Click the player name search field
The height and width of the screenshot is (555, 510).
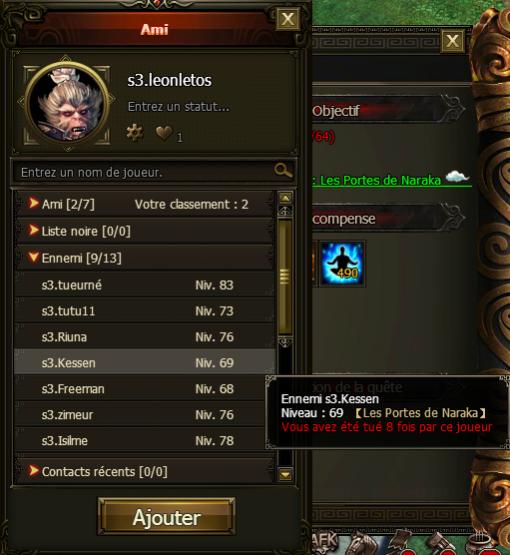(x=145, y=172)
